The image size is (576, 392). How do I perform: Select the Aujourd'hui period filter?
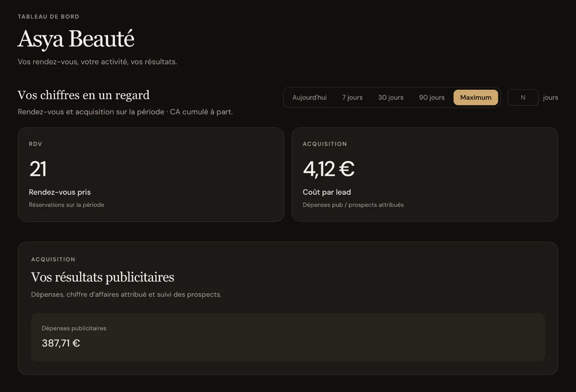309,98
